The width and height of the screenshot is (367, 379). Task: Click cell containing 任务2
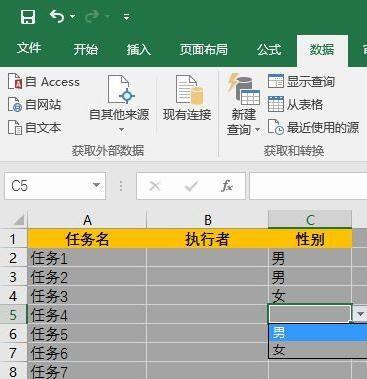tap(87, 277)
